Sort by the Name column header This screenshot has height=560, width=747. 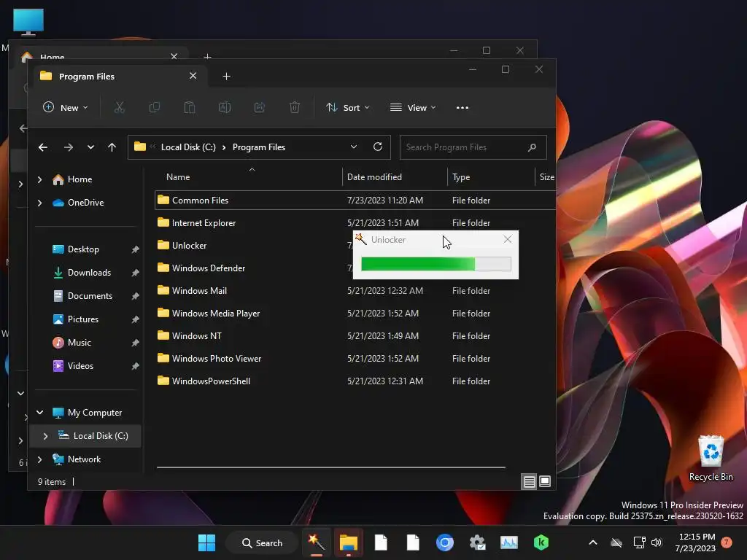248,176
